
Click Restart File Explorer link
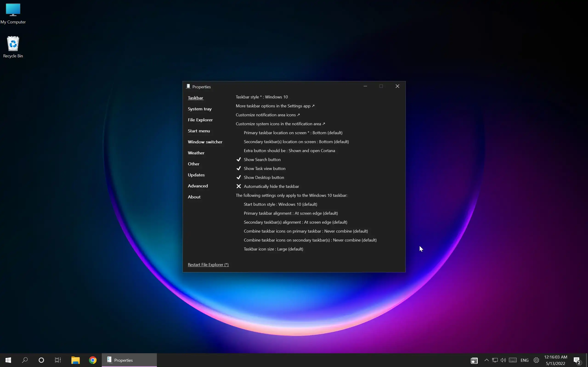pyautogui.click(x=208, y=264)
